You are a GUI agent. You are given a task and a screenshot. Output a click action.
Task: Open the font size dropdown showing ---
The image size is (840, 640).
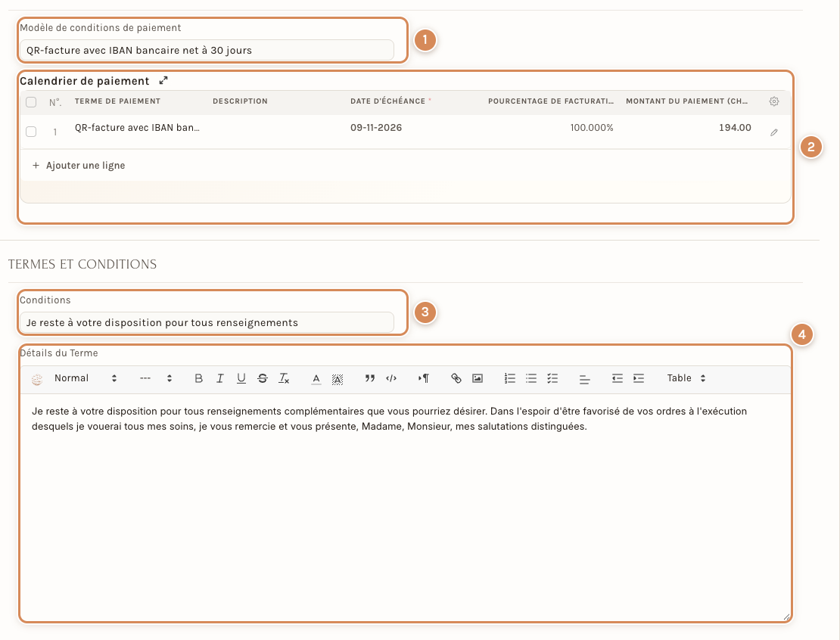pyautogui.click(x=156, y=378)
